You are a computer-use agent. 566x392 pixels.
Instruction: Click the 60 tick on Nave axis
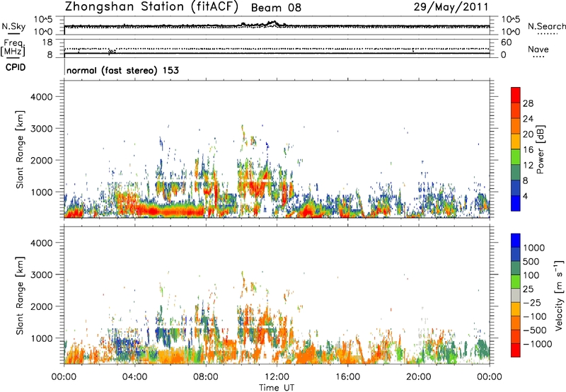point(506,42)
